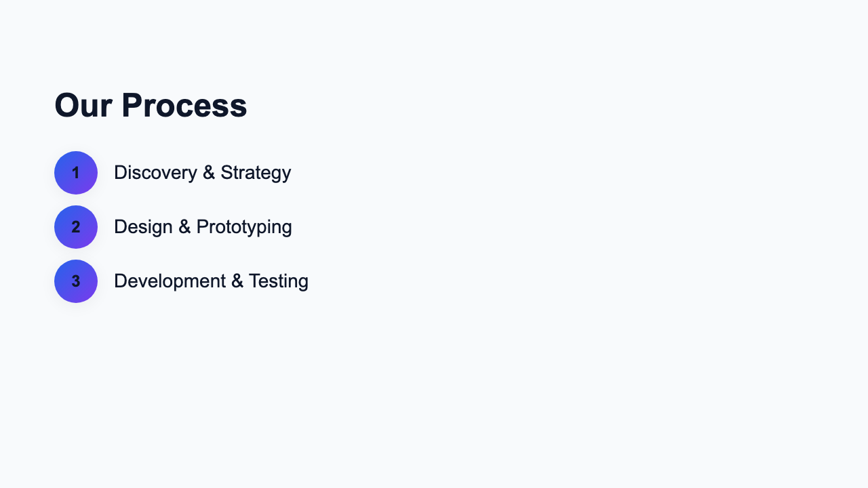Select the word "Testing" in step three
Screen dimensions: 868x488
click(279, 281)
